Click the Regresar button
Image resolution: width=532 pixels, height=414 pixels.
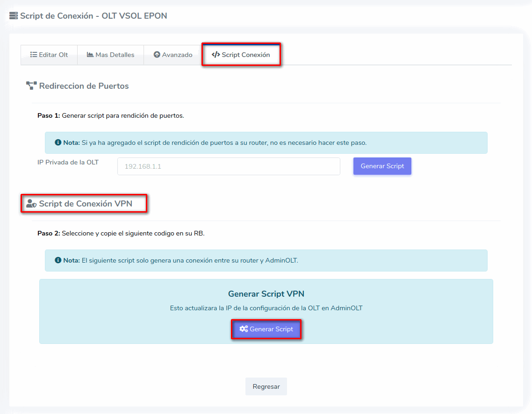pos(266,386)
